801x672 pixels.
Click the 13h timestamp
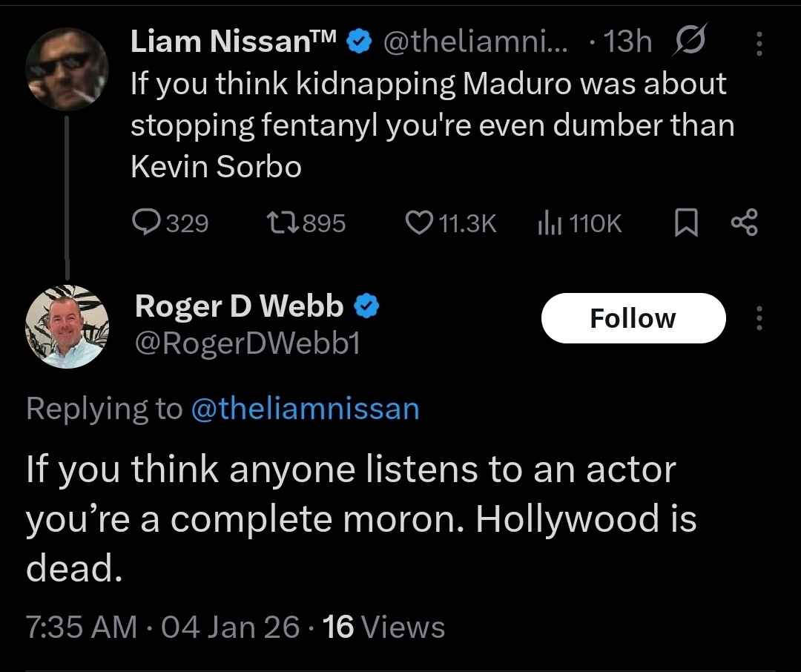(x=627, y=43)
